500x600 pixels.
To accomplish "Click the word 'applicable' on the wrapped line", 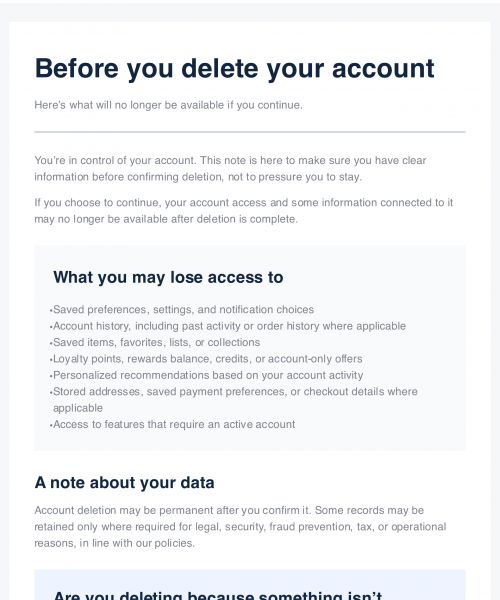I will [x=78, y=408].
